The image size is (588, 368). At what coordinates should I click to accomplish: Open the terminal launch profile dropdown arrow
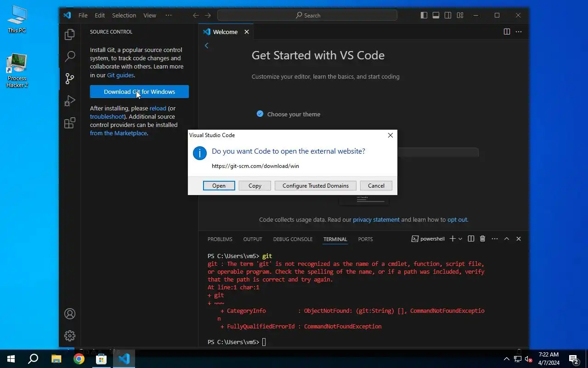point(460,239)
